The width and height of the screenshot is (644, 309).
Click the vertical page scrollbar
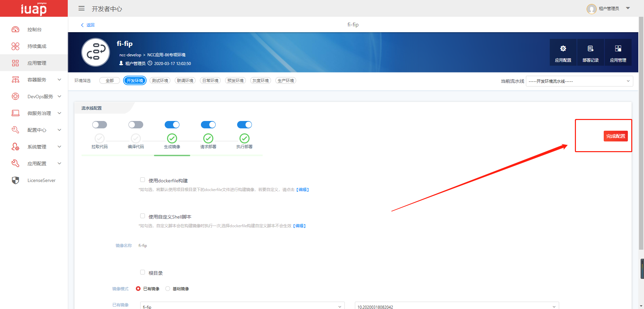pyautogui.click(x=641, y=134)
